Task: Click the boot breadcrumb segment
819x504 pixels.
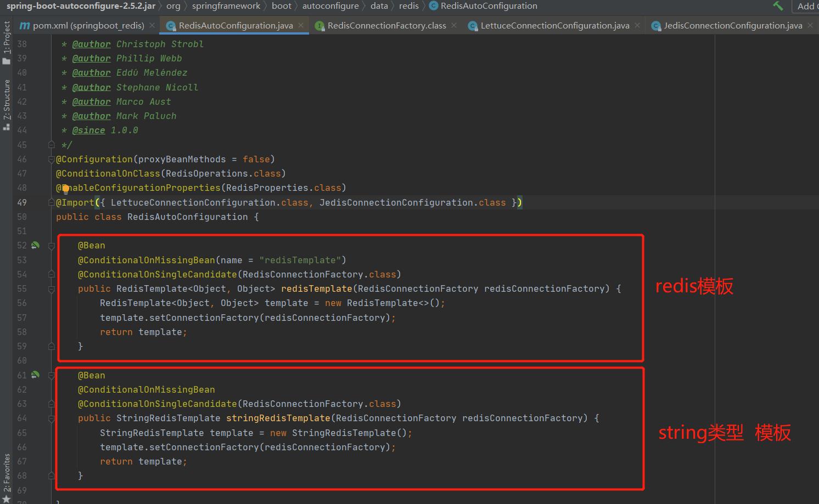Action: coord(282,6)
